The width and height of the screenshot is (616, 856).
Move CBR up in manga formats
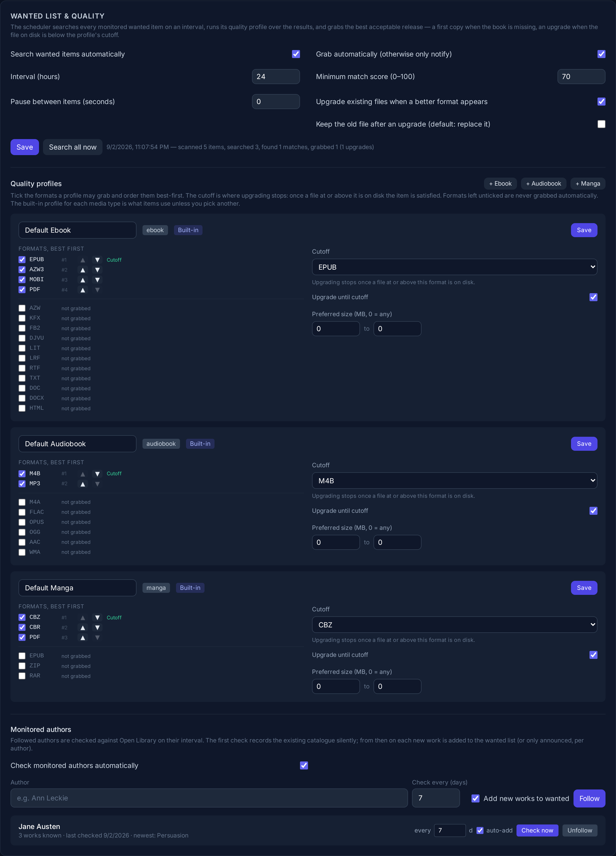tap(82, 627)
